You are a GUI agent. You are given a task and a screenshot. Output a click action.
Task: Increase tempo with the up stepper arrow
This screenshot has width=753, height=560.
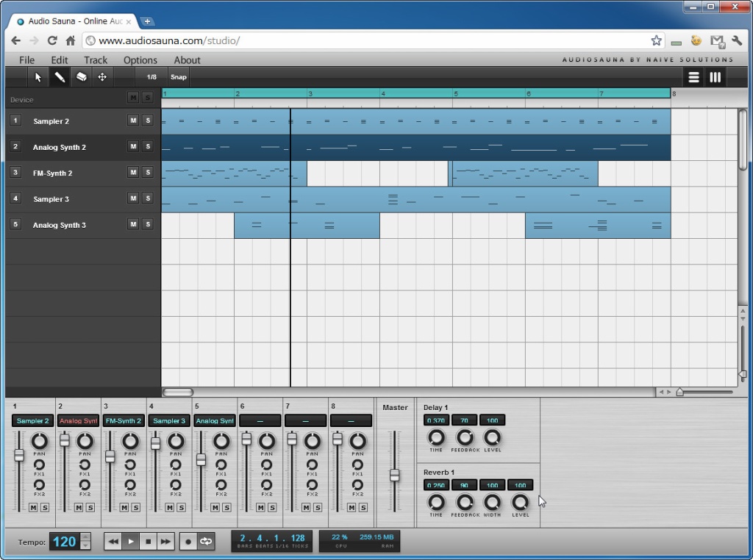point(85,537)
